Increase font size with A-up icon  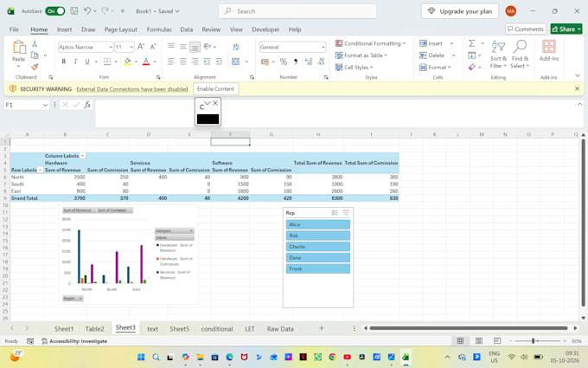[x=141, y=47]
